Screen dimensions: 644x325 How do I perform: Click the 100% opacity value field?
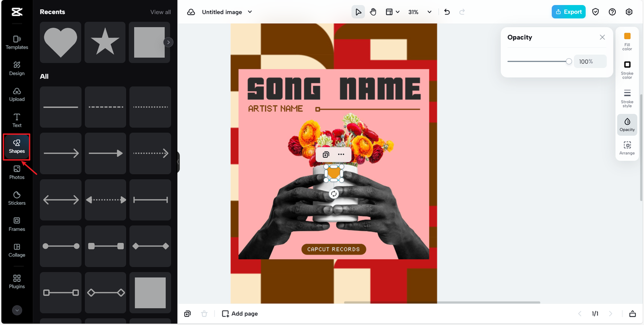[x=590, y=61]
